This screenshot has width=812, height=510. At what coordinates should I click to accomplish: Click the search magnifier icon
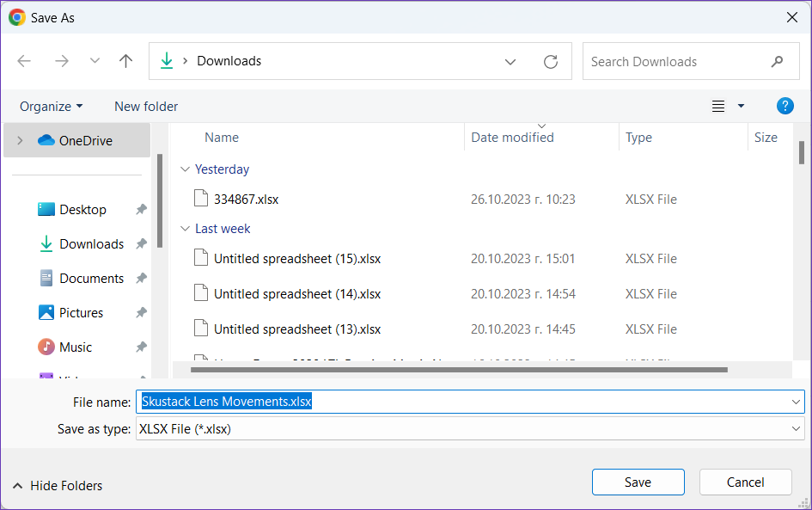(x=777, y=62)
